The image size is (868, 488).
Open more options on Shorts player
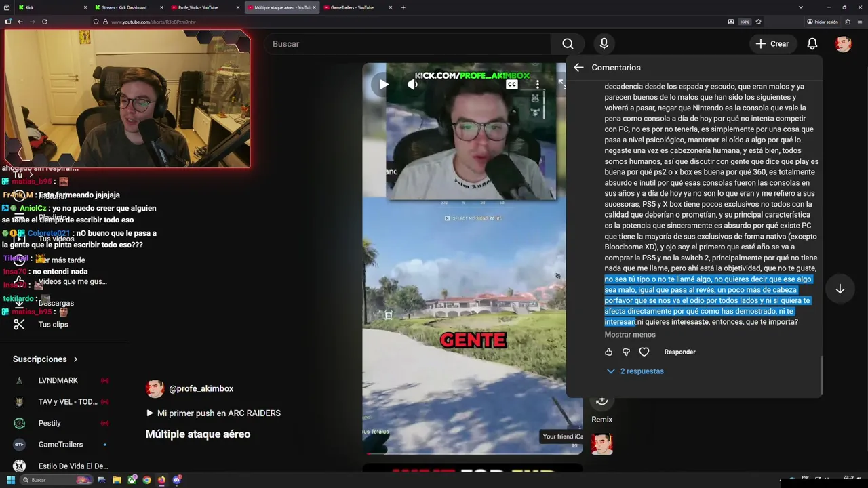pos(537,85)
